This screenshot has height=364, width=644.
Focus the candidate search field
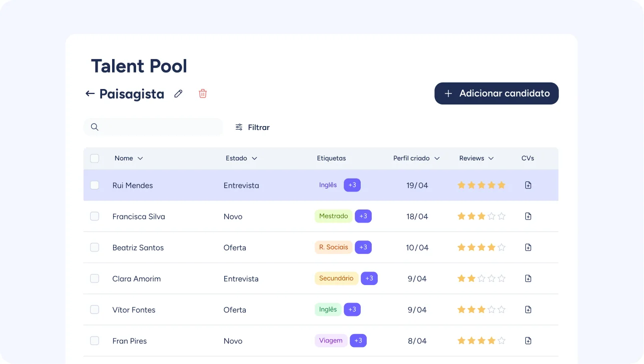tap(153, 127)
